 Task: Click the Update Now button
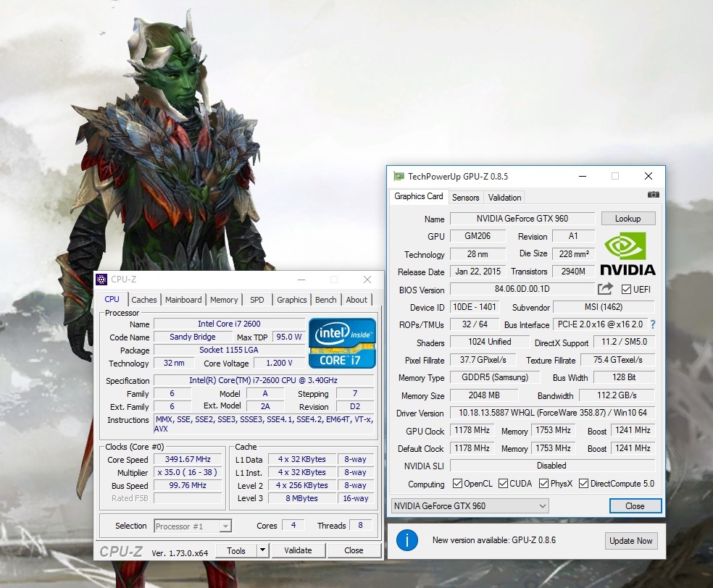point(630,541)
